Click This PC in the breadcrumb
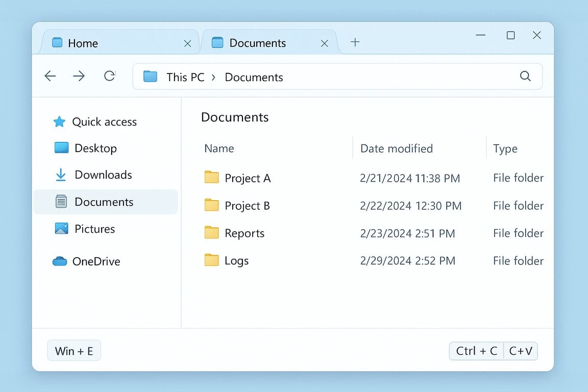The width and height of the screenshot is (588, 392). click(x=185, y=77)
